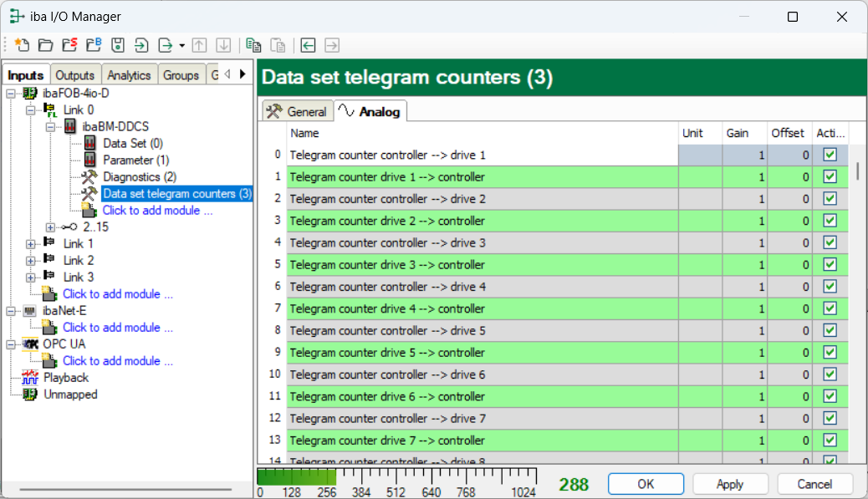Click the Diagnostics (2) tools icon
Screen dimensions: 868x499
tap(89, 176)
